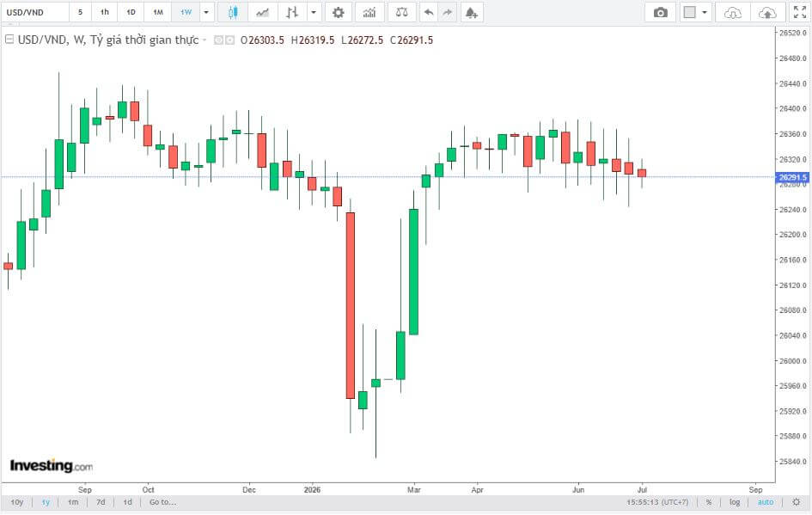Redo the chart action

448,12
